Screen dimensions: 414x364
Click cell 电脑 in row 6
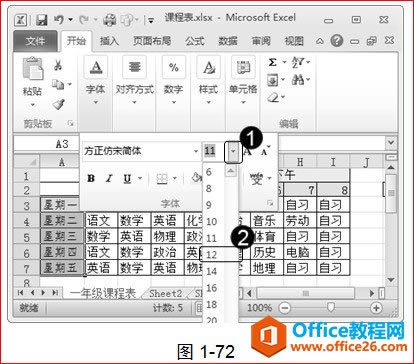300,252
